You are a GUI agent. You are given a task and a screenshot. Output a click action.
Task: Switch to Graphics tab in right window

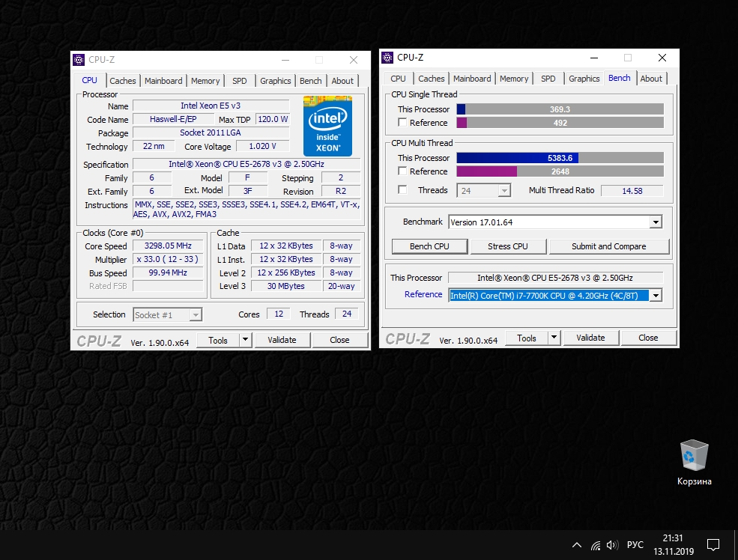click(x=584, y=79)
